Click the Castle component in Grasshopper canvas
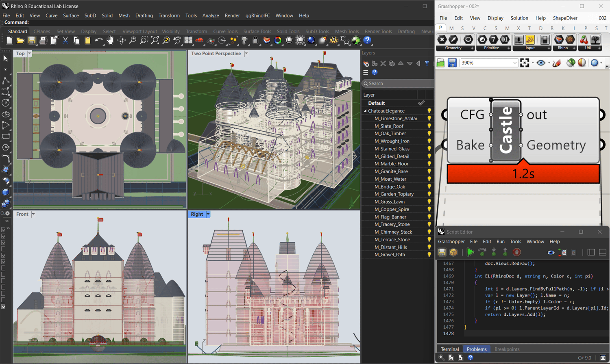 click(505, 130)
